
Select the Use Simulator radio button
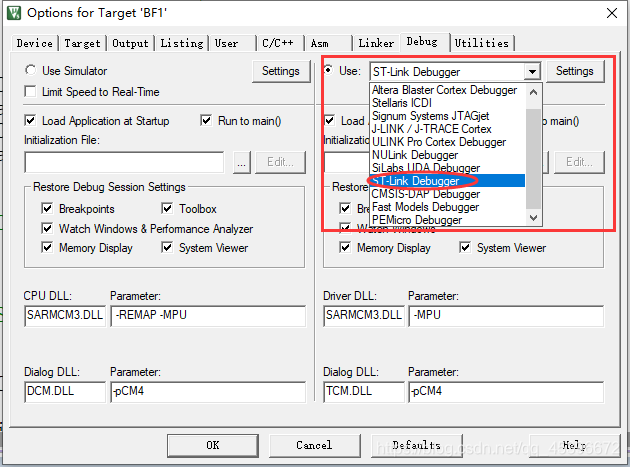coord(30,70)
